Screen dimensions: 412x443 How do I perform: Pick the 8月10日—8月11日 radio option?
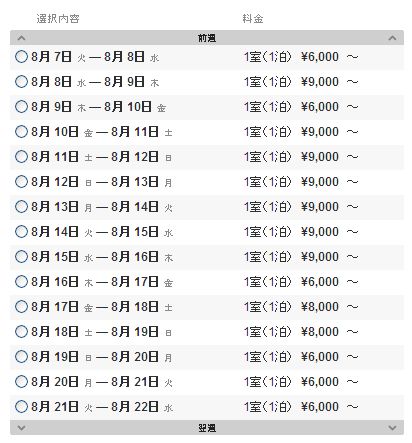21,132
